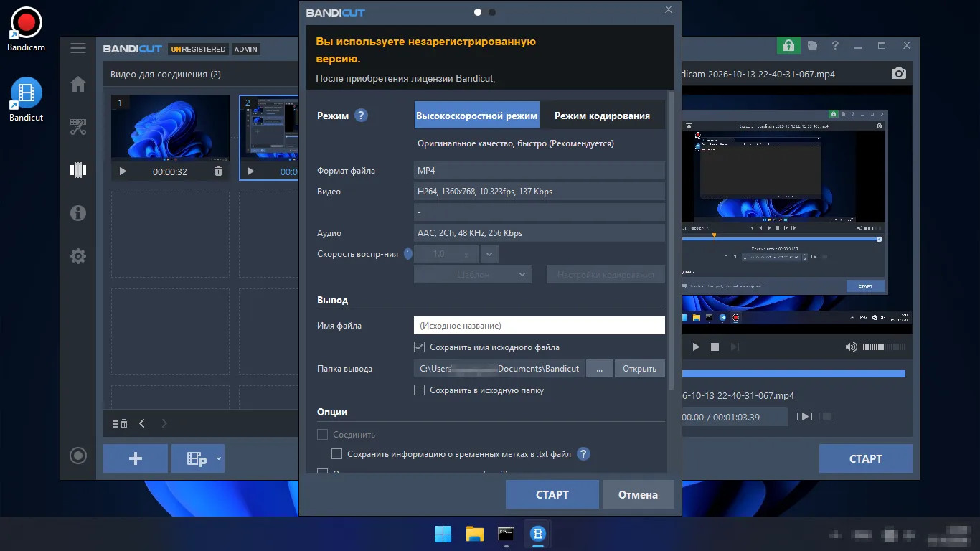Open the project file button dropdown arrow
Screen dimensions: 980x551
tap(219, 458)
